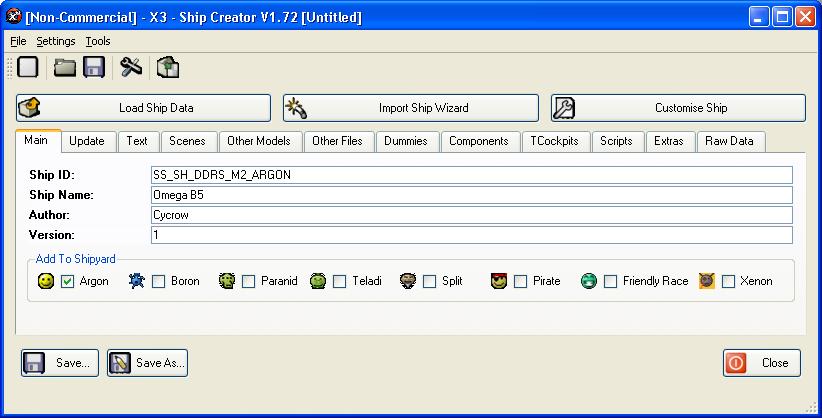The image size is (822, 418).
Task: Open the Settings menu
Action: coord(56,41)
